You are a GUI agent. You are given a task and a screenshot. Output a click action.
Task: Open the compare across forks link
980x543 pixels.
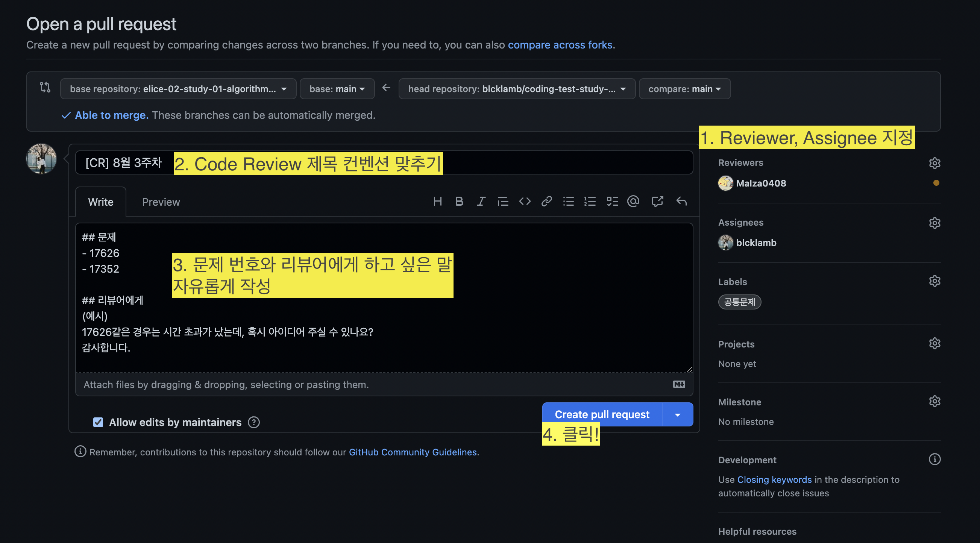point(560,45)
